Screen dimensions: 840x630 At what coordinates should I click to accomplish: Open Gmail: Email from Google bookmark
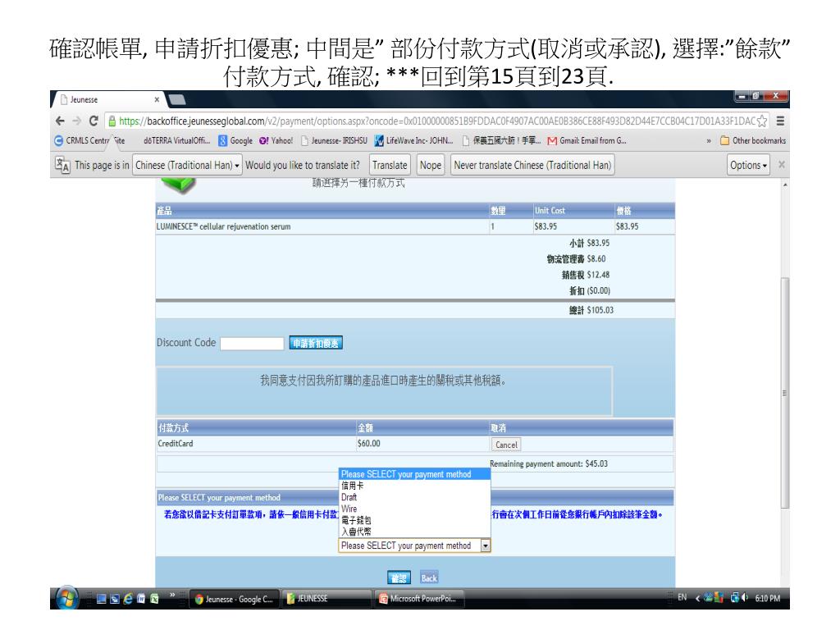coord(587,140)
